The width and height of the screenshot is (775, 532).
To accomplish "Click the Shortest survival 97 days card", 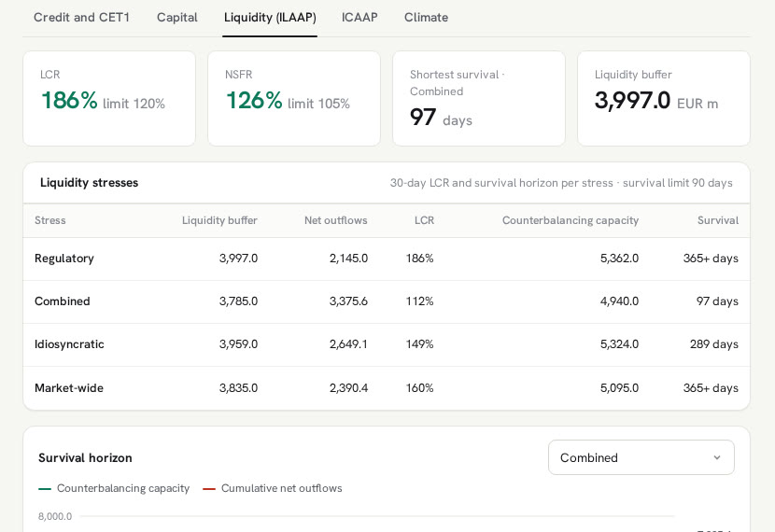I will 479,98.
